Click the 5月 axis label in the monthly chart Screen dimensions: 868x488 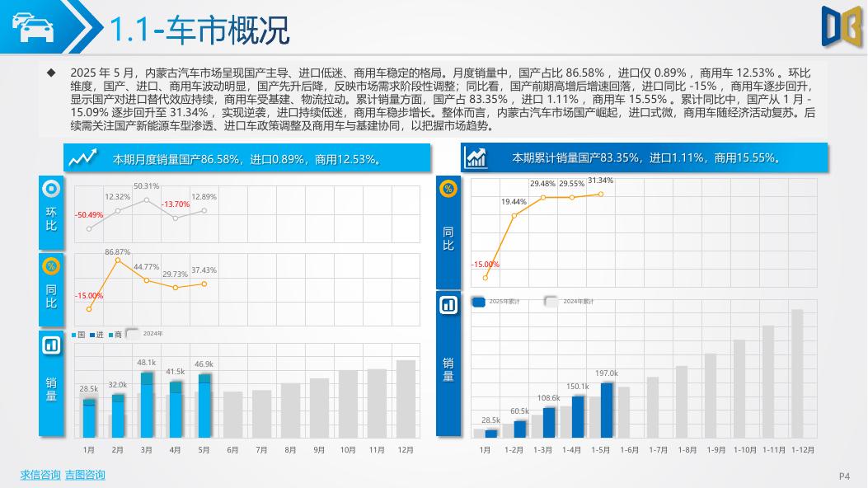(204, 450)
